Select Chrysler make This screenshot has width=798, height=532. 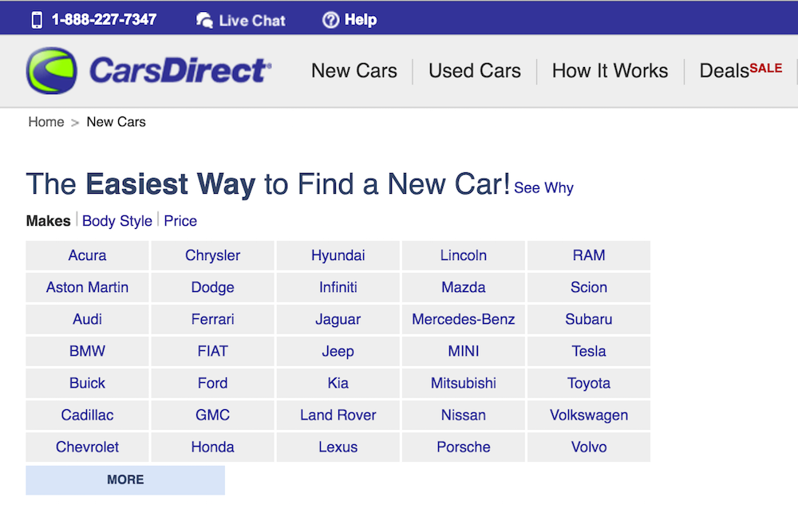click(x=213, y=255)
